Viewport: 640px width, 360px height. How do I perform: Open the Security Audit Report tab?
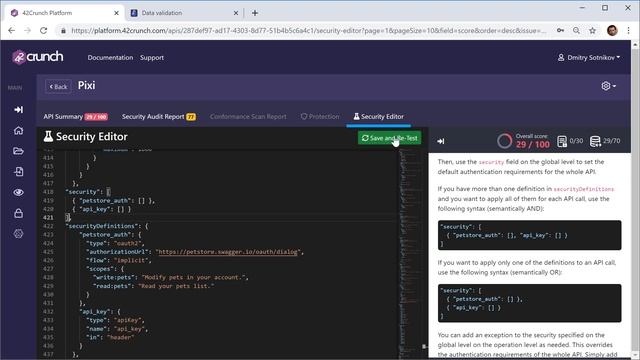tap(159, 117)
